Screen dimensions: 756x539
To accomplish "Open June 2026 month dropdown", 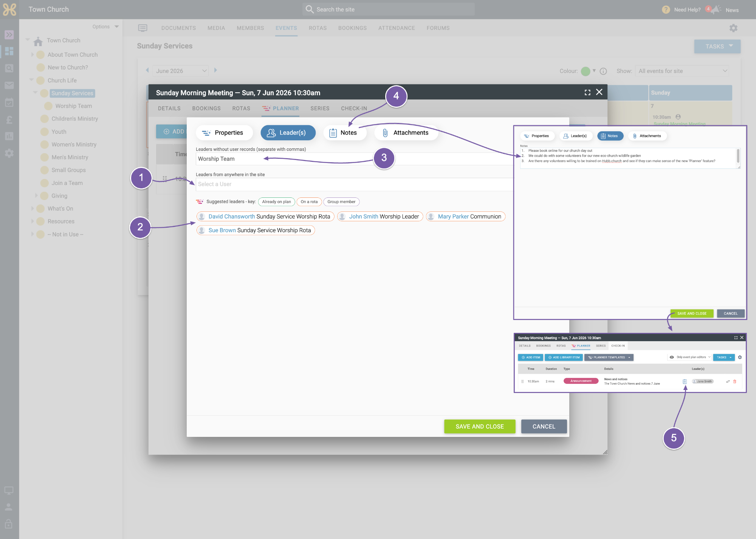I will (x=181, y=71).
